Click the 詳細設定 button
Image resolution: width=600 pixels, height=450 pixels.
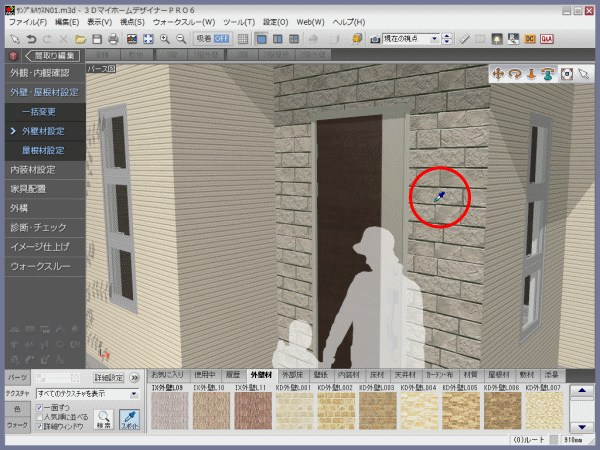[x=109, y=378]
